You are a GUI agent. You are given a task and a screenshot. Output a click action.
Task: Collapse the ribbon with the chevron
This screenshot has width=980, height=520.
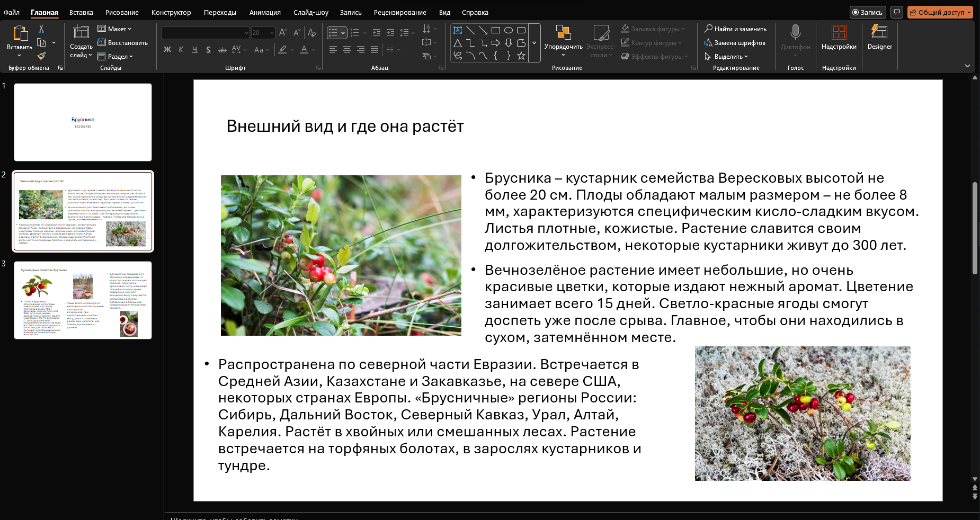[x=967, y=66]
